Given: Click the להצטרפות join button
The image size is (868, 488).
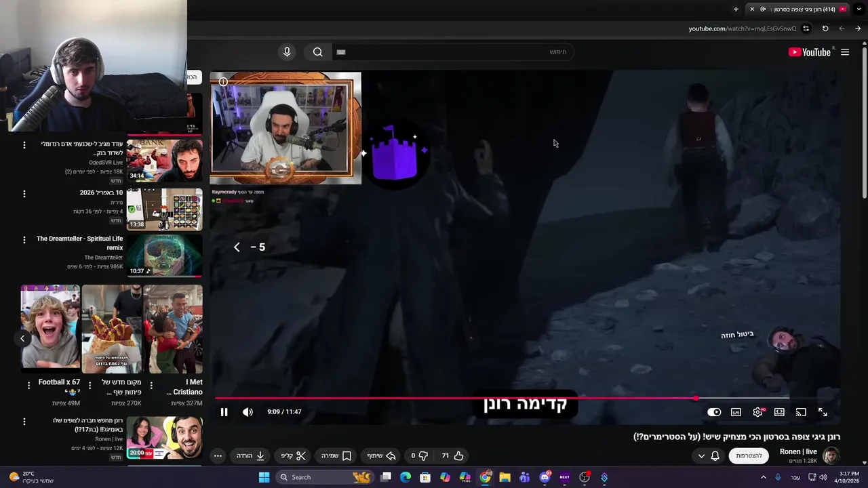Looking at the screenshot, I should pyautogui.click(x=749, y=456).
